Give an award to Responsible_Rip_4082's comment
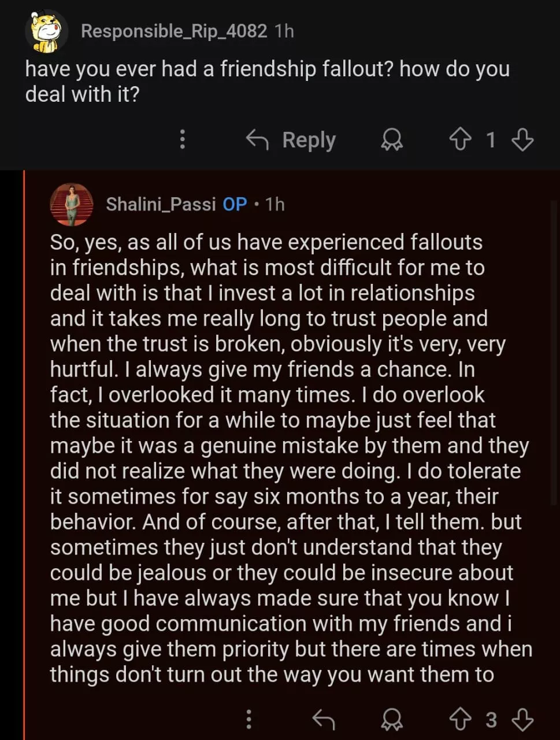Screen dimensions: 560x740 392,140
